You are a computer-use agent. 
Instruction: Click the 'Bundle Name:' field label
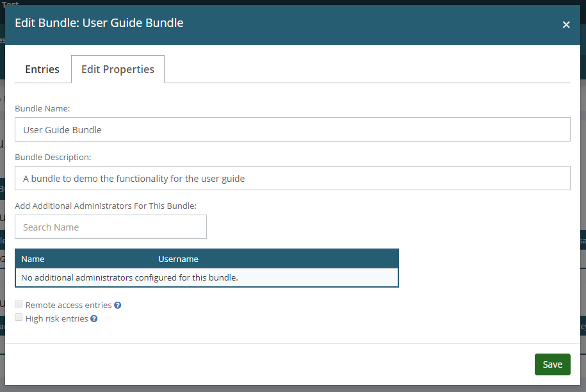[42, 109]
